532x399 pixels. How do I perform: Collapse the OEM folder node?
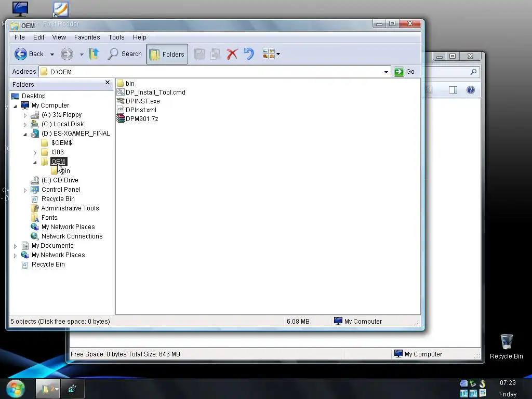(35, 163)
